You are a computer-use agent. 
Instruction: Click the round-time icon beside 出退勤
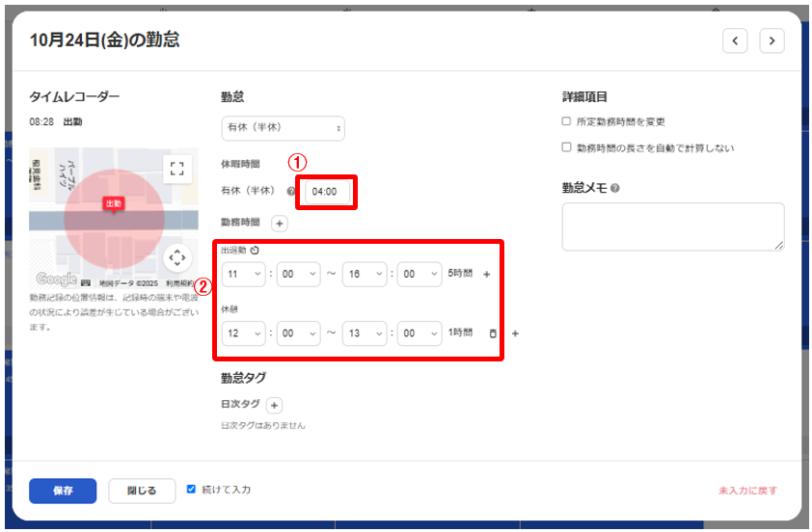point(254,251)
